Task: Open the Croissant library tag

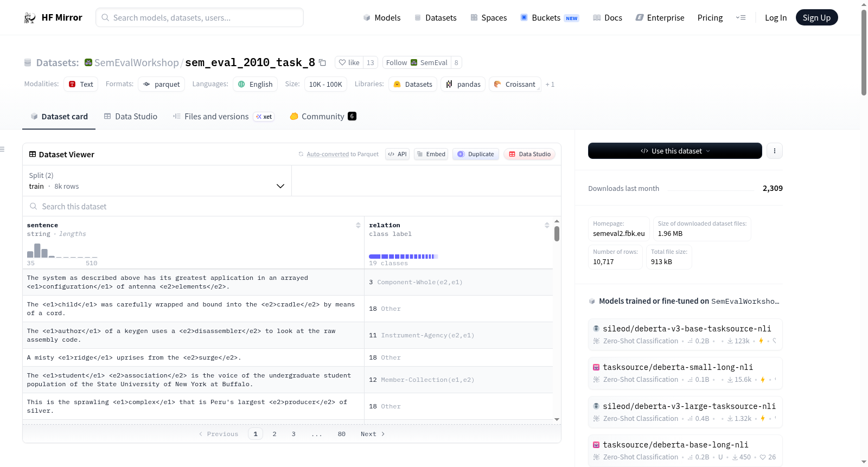Action: (x=515, y=84)
